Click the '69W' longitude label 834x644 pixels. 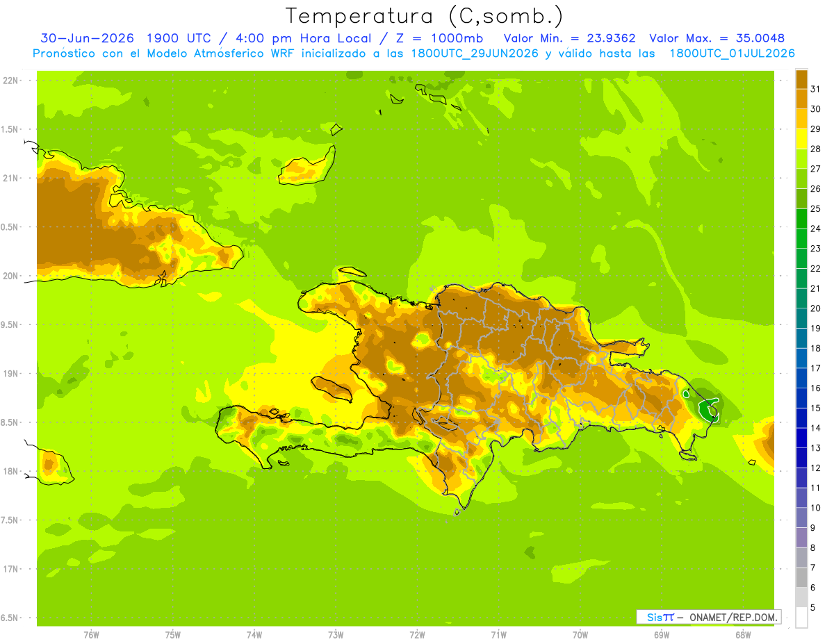coord(662,635)
